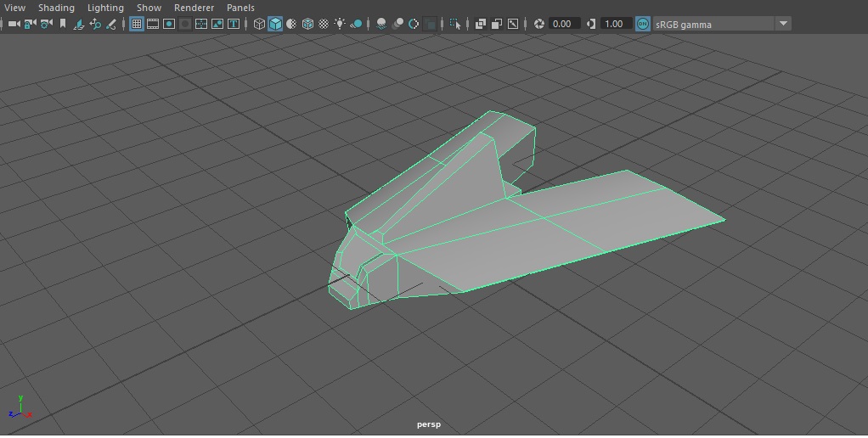Toggle Screen Space Ambient Occlusion icon

pyautogui.click(x=381, y=24)
